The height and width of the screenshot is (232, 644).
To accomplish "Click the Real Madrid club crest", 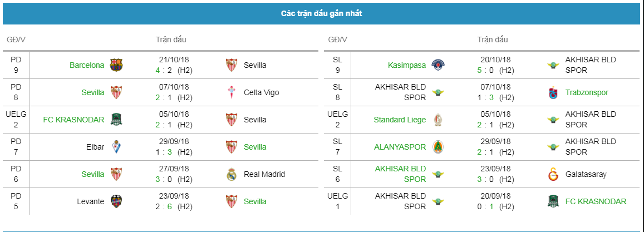I will (232, 174).
